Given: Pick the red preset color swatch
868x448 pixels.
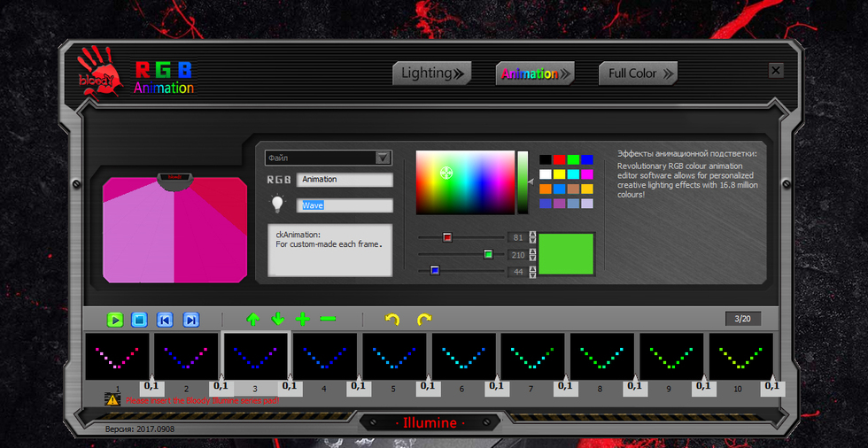Looking at the screenshot, I should pyautogui.click(x=559, y=159).
